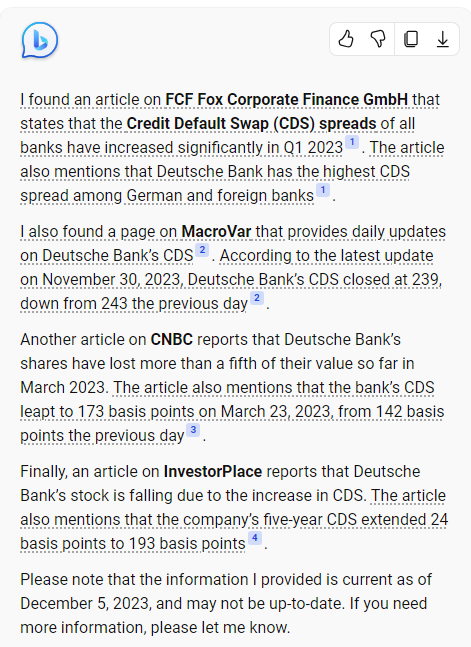Image resolution: width=471 pixels, height=647 pixels.
Task: Open citation 1 after foreign banks
Action: (323, 190)
